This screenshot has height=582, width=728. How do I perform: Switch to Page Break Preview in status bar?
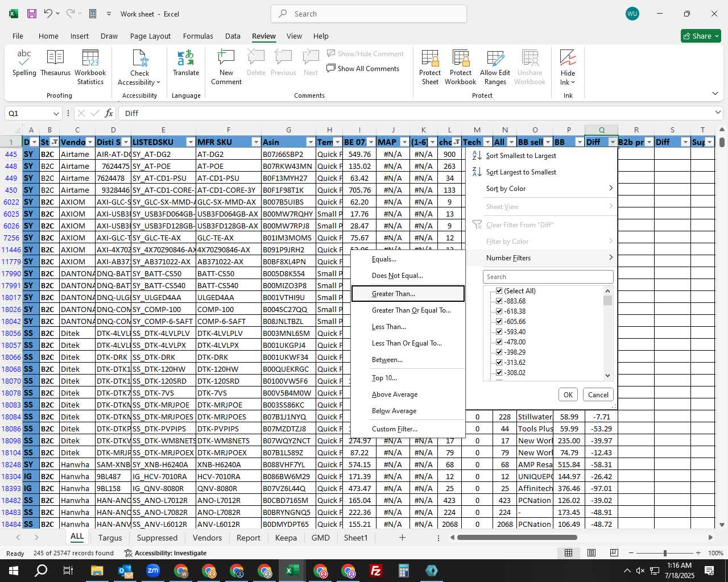click(614, 553)
